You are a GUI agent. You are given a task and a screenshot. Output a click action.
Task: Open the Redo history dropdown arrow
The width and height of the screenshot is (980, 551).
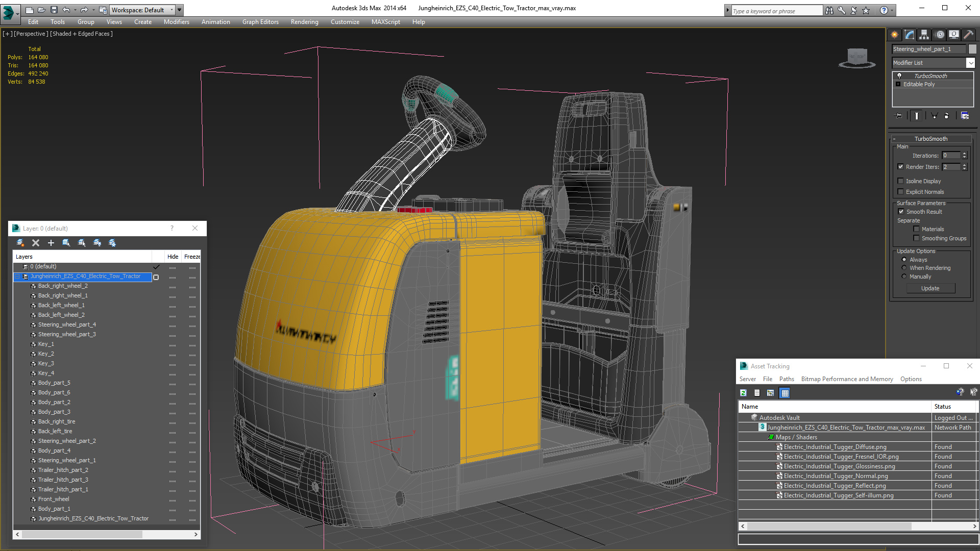[x=93, y=10]
